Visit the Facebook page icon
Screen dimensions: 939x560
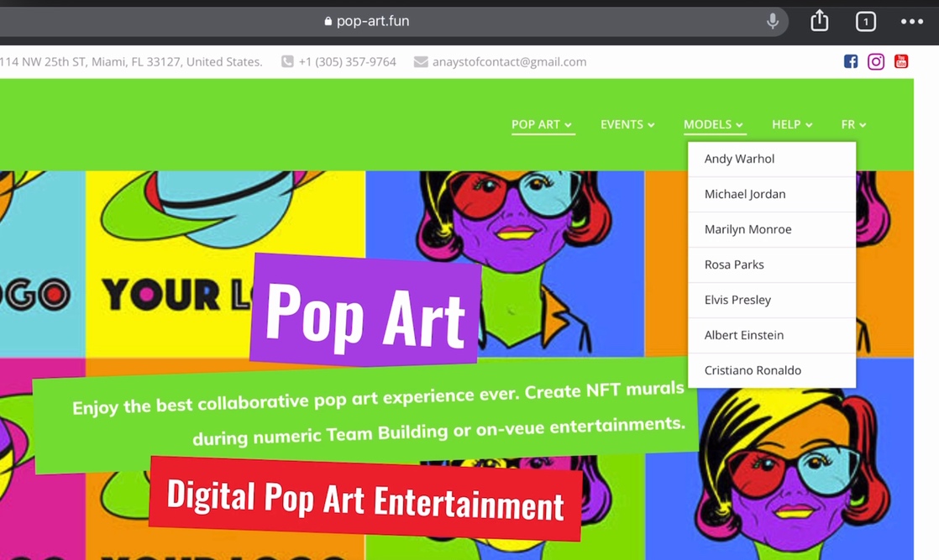(851, 61)
